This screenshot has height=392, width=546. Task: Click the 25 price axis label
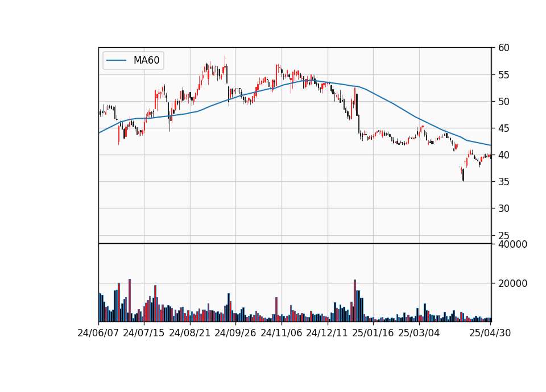click(503, 235)
